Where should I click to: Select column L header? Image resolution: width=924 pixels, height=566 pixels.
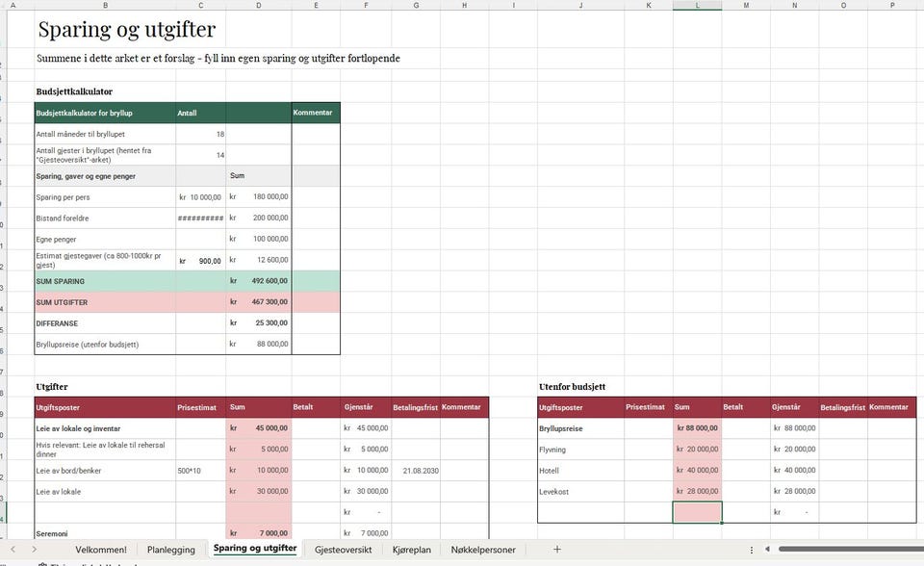(x=697, y=6)
